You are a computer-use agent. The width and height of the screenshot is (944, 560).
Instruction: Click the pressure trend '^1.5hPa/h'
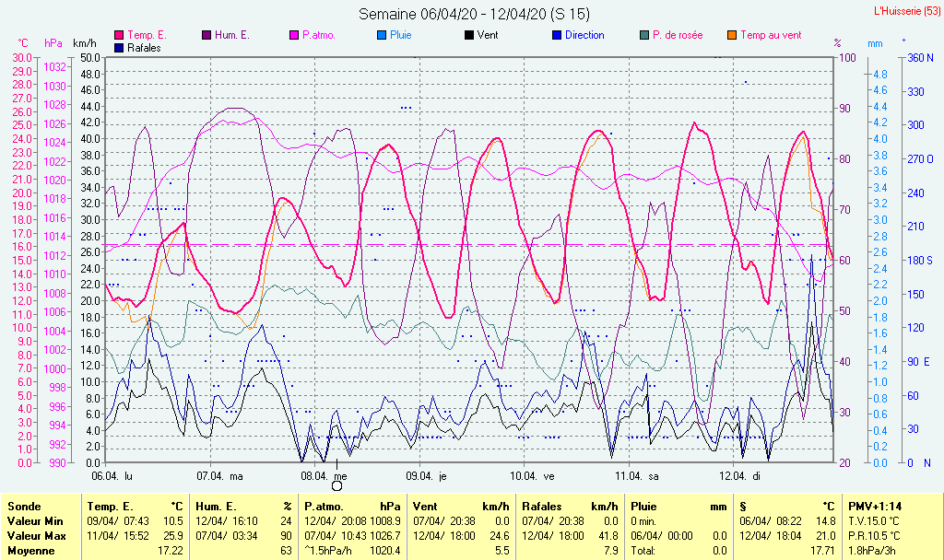(328, 551)
